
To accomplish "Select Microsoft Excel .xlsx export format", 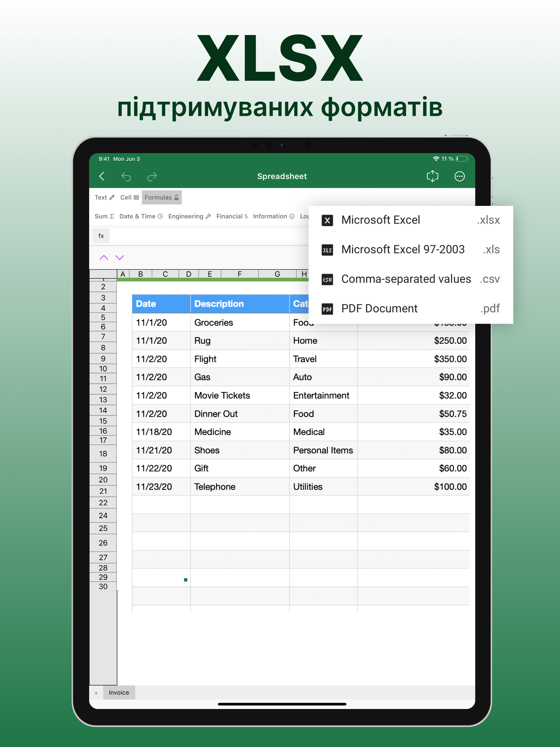I will click(405, 220).
